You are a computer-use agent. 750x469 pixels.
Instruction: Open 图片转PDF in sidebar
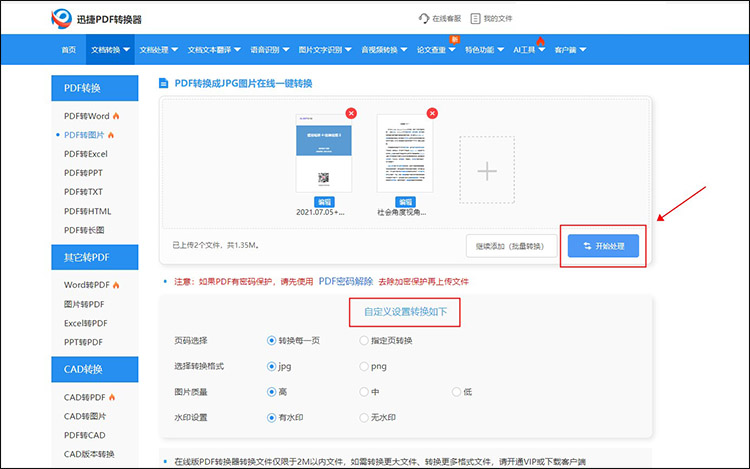tap(84, 305)
